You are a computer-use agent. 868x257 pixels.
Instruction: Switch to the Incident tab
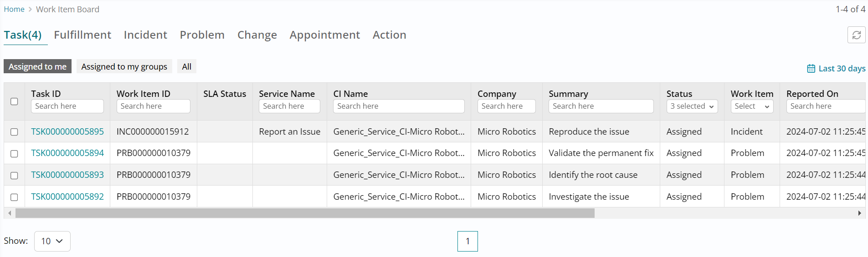point(145,35)
